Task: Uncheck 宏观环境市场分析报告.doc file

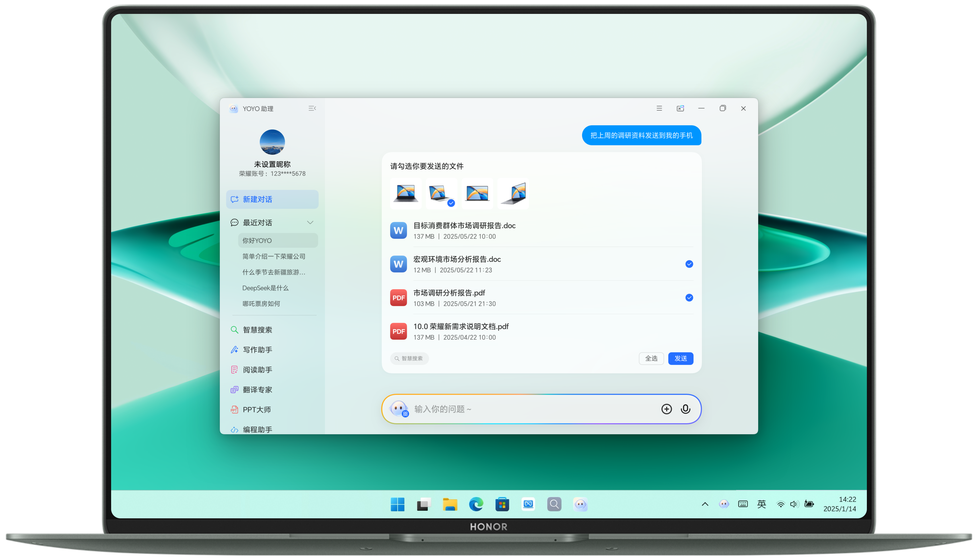Action: (689, 264)
